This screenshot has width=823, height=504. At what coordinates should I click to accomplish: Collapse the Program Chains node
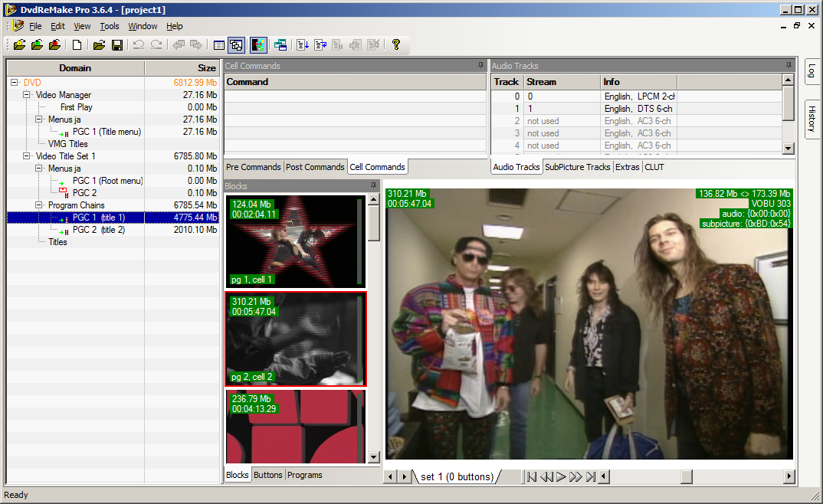click(39, 205)
